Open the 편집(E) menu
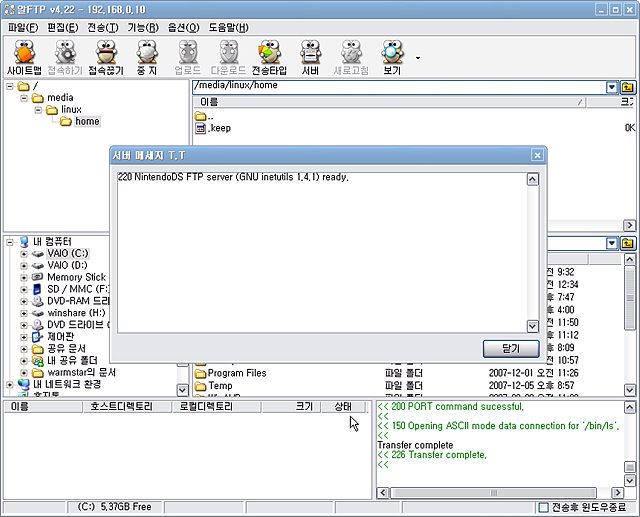Screen dimensions: 640x517 pyautogui.click(x=62, y=27)
